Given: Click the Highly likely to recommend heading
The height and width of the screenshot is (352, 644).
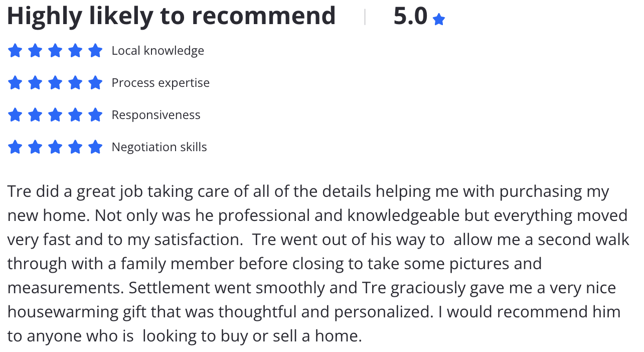Looking at the screenshot, I should click(171, 16).
